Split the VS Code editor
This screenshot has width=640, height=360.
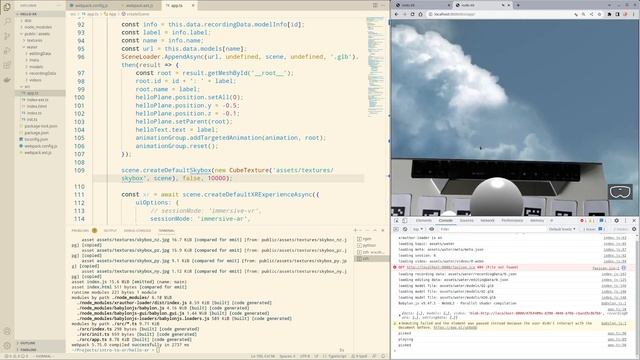click(x=375, y=6)
